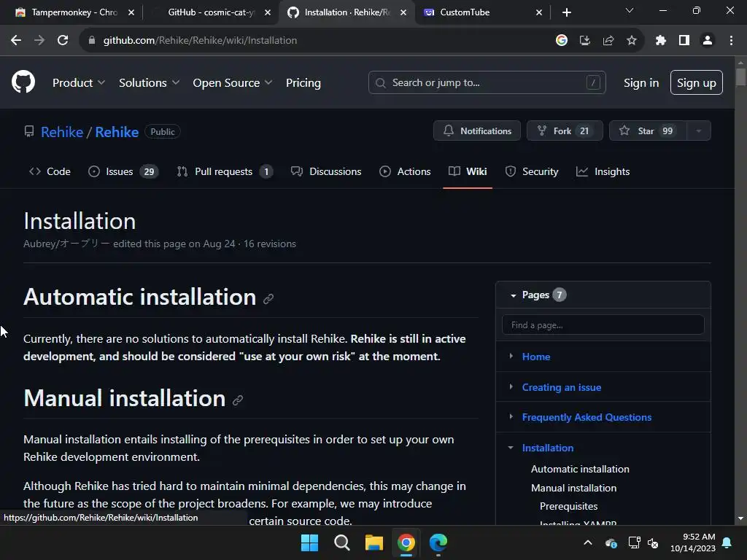Open the Chrome three-dot menu

tap(731, 41)
